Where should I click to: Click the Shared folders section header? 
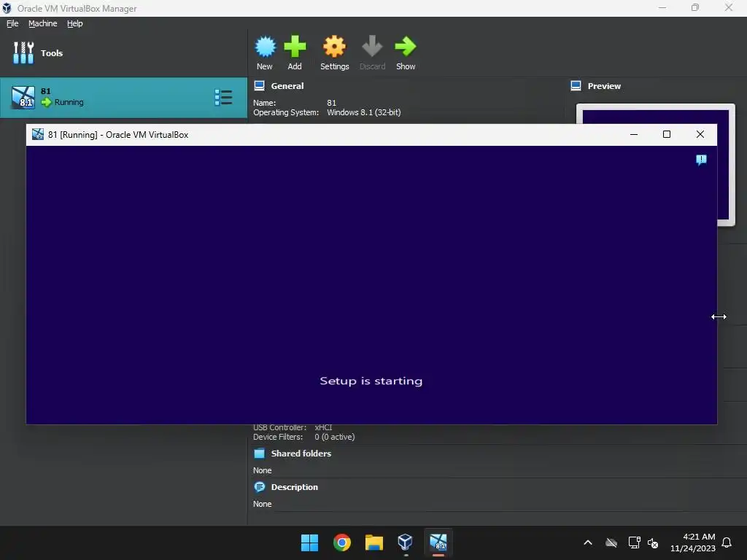point(301,454)
